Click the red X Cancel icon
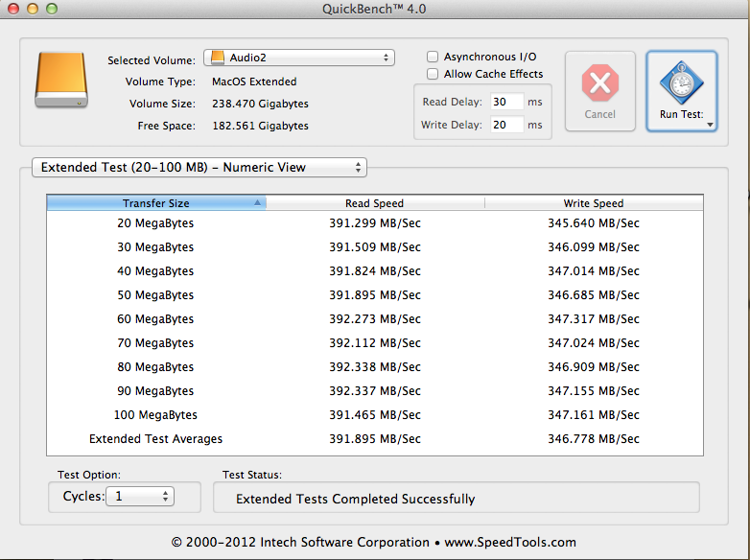The width and height of the screenshot is (750, 560). click(599, 82)
